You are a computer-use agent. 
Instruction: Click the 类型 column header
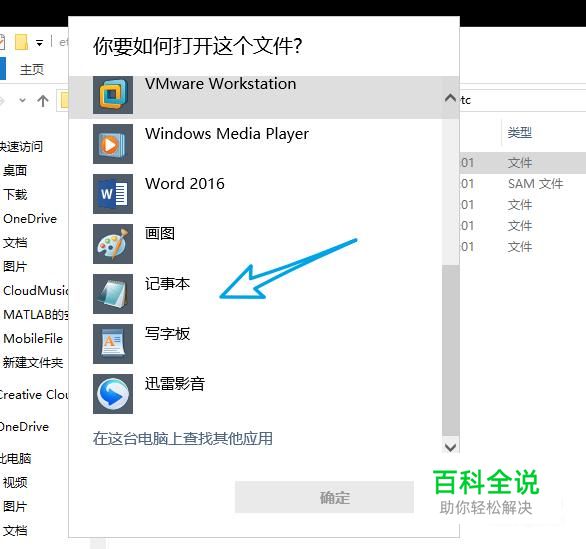pyautogui.click(x=519, y=132)
